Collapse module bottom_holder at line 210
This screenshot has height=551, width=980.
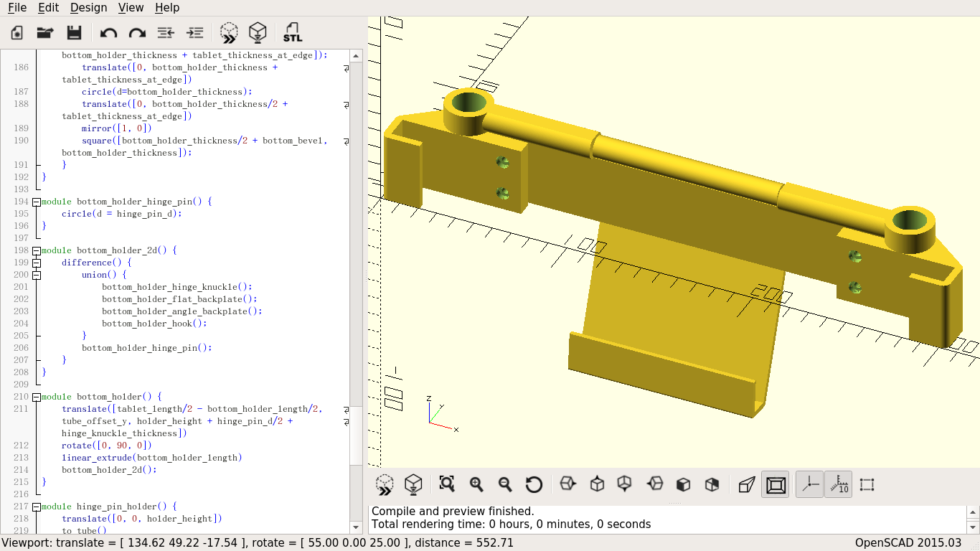click(x=36, y=397)
